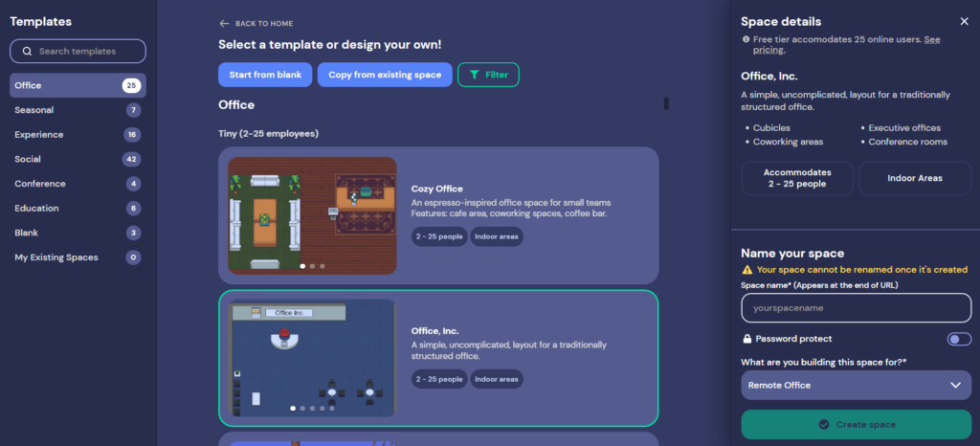Viewport: 980px width, 446px height.
Task: Click the Executive offices bullet
Action: (904, 128)
